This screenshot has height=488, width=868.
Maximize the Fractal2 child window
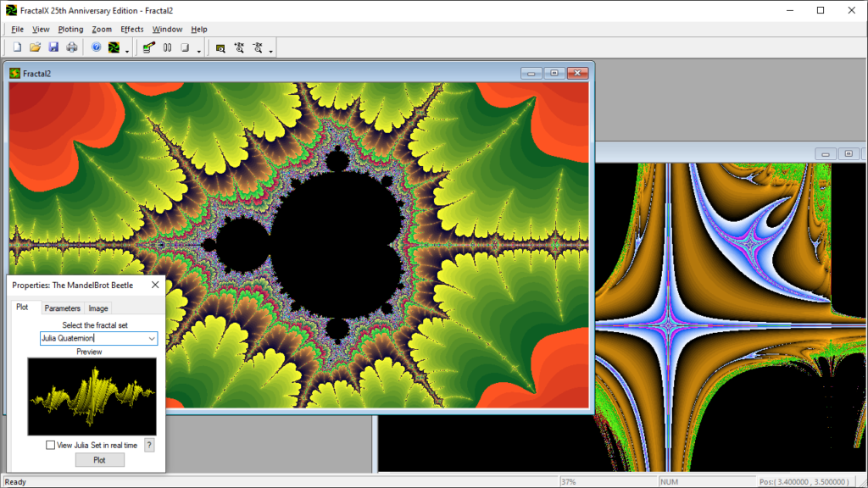click(554, 73)
